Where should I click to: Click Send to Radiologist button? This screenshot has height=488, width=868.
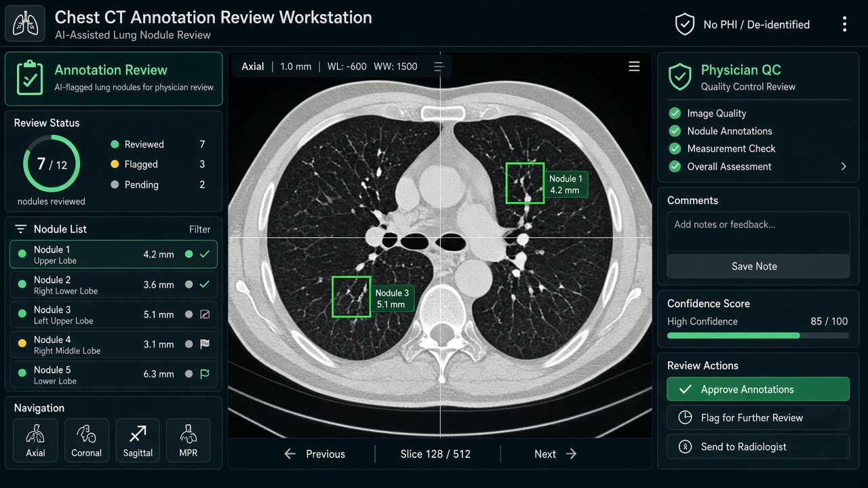[x=758, y=447]
